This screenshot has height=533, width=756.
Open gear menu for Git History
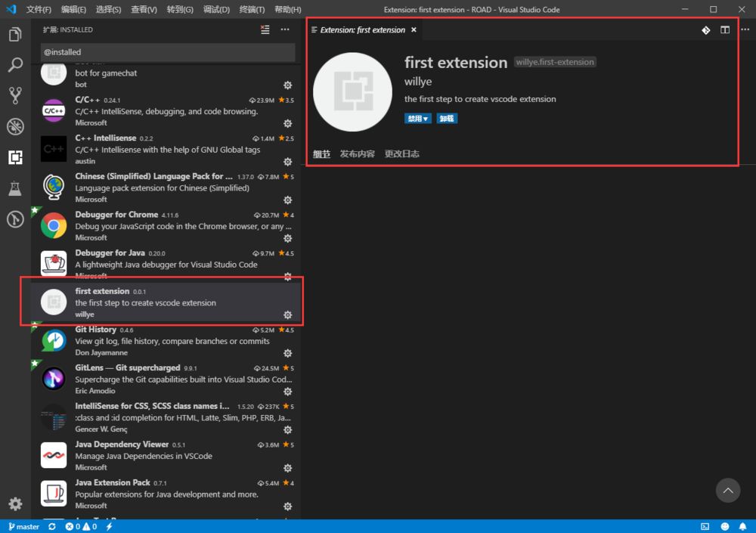pos(288,353)
